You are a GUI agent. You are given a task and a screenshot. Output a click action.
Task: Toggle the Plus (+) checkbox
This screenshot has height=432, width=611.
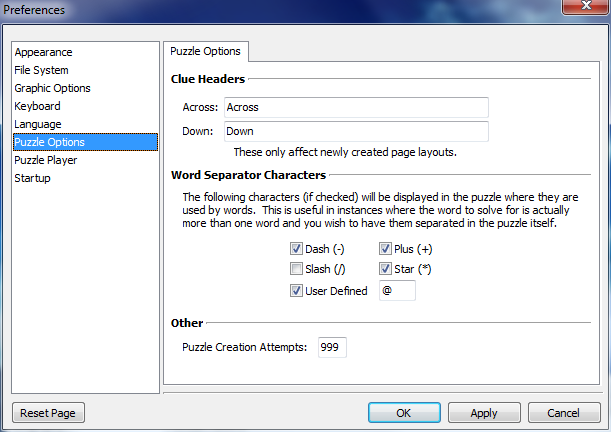pyautogui.click(x=385, y=249)
